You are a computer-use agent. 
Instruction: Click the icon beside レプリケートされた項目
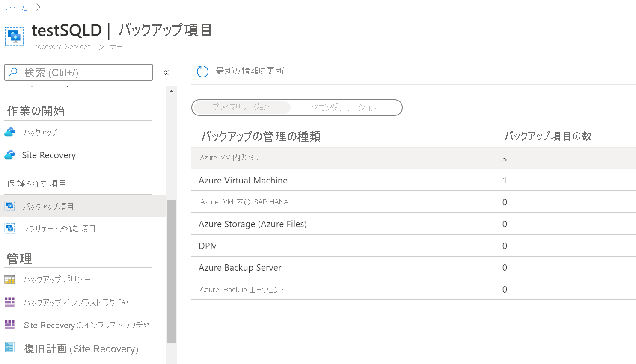(x=10, y=228)
